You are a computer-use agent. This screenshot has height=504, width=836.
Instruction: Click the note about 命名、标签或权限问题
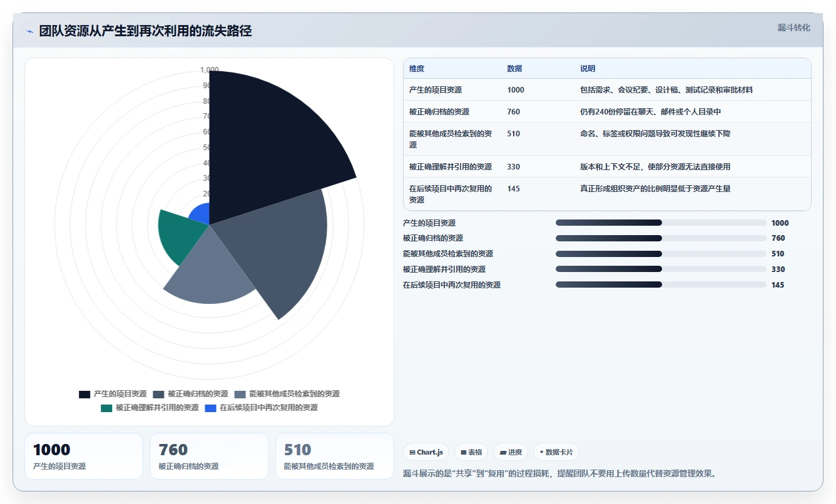655,134
